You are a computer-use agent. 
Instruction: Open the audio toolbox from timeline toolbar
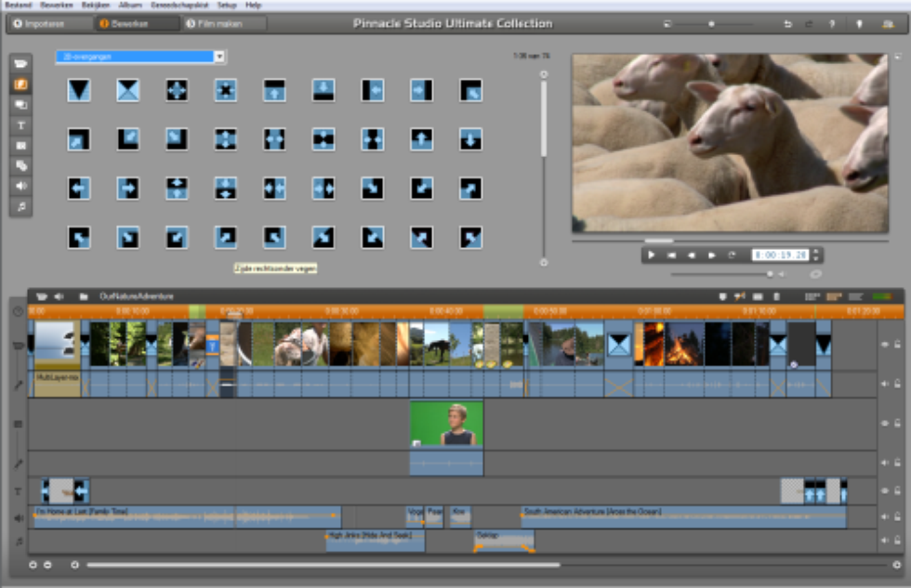(x=59, y=296)
